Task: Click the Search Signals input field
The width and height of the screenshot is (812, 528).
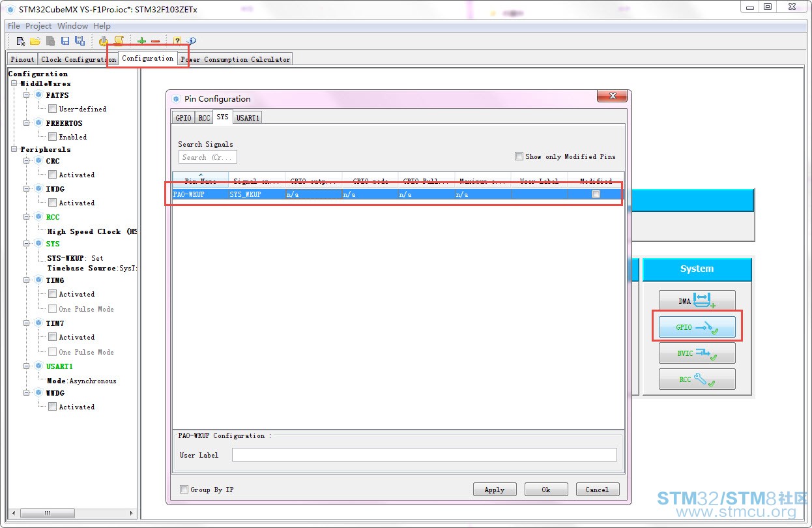Action: (208, 157)
